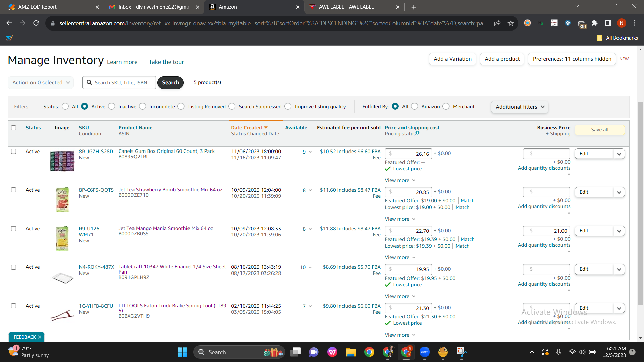Expand available quantity chevron for TableCraft row
644x362 pixels.
click(310, 267)
